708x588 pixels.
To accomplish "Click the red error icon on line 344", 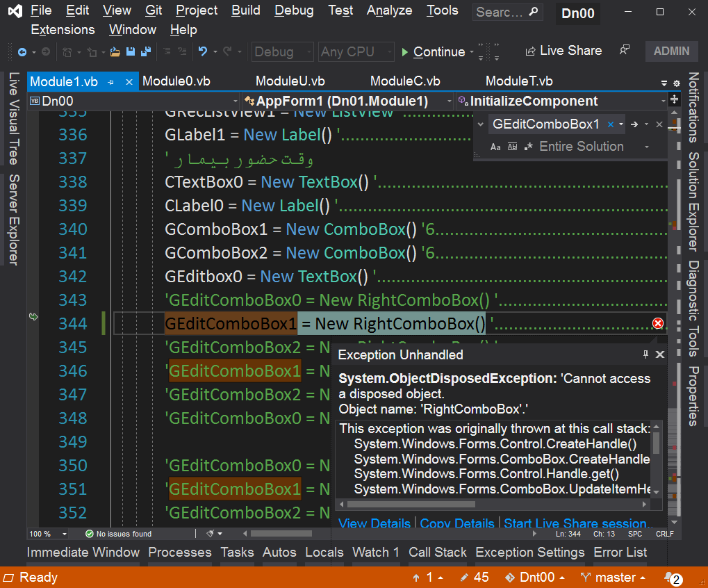I will [657, 323].
